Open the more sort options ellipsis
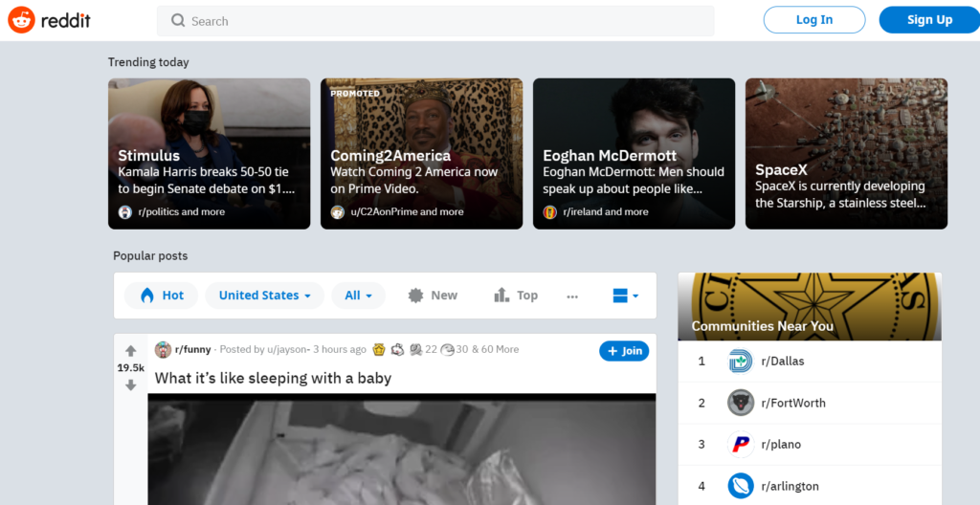 coord(572,296)
